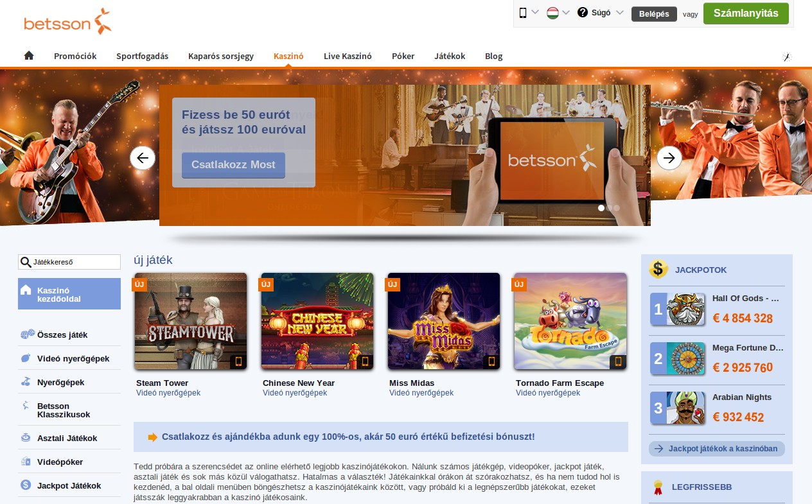Click the Jackpot Játékok dollar icon
Image resolution: width=812 pixels, height=504 pixels.
tap(26, 485)
